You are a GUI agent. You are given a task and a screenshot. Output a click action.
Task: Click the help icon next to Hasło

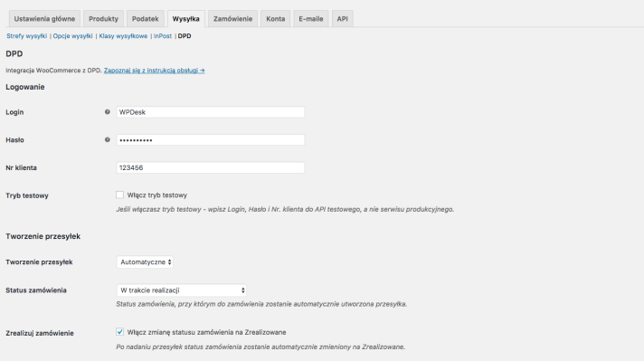pyautogui.click(x=108, y=139)
